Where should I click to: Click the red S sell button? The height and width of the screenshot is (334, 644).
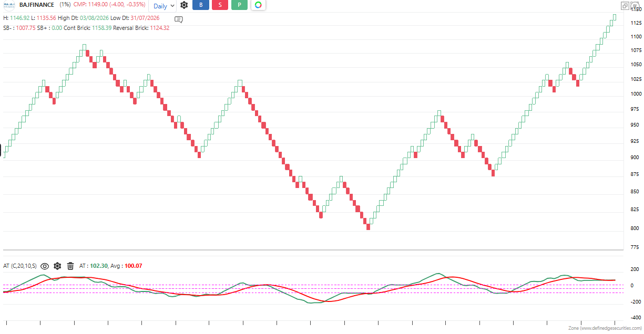[220, 5]
